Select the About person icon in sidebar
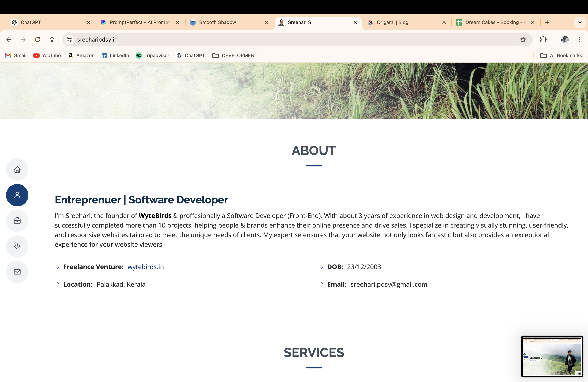588x382 pixels. pos(17,195)
